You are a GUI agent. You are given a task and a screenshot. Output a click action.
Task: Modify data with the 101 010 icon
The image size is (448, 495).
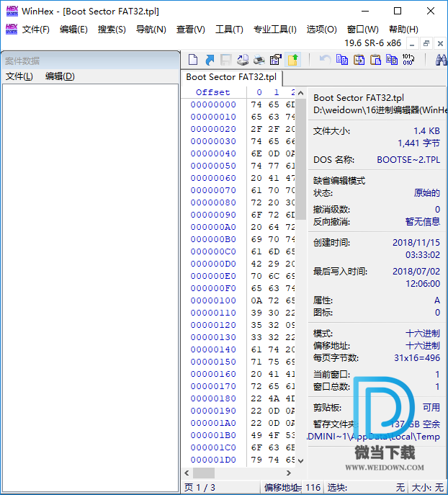pyautogui.click(x=408, y=60)
